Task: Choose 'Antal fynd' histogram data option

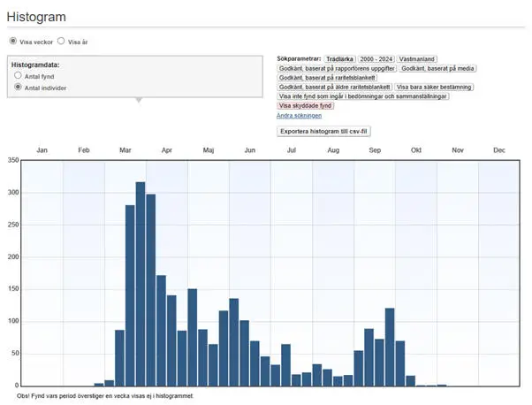Action: click(x=18, y=76)
